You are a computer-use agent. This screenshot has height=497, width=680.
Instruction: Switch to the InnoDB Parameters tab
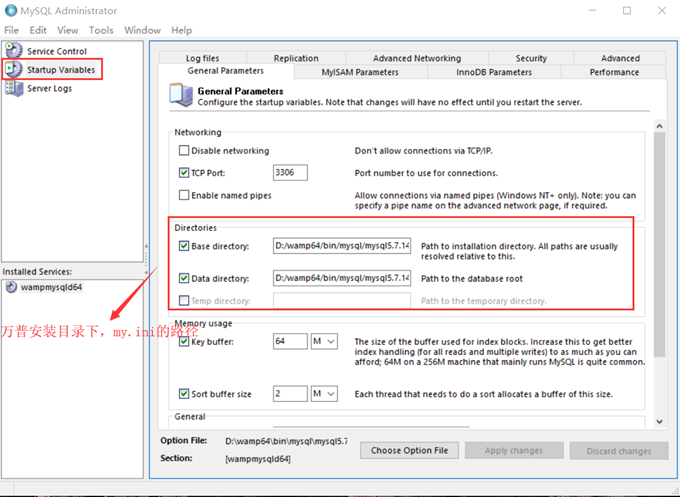[494, 72]
